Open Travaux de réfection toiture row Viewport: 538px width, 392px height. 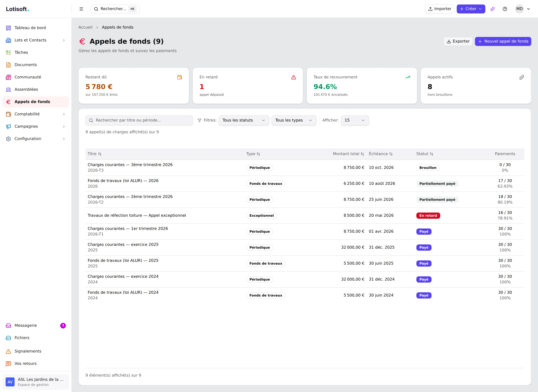coord(305,216)
